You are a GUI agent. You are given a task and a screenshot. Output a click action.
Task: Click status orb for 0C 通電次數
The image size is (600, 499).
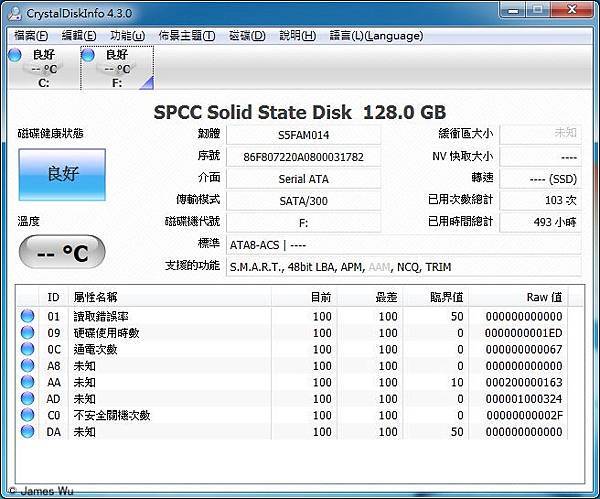[x=27, y=349]
